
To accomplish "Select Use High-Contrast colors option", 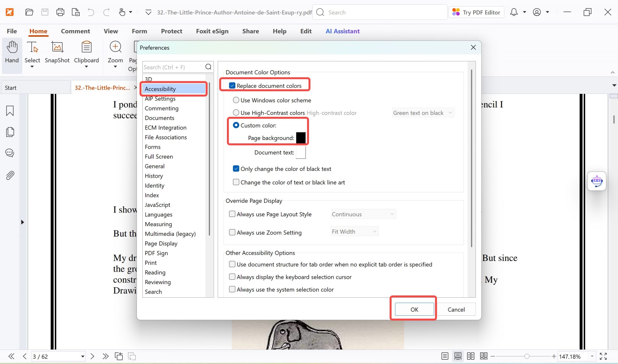I will click(236, 113).
